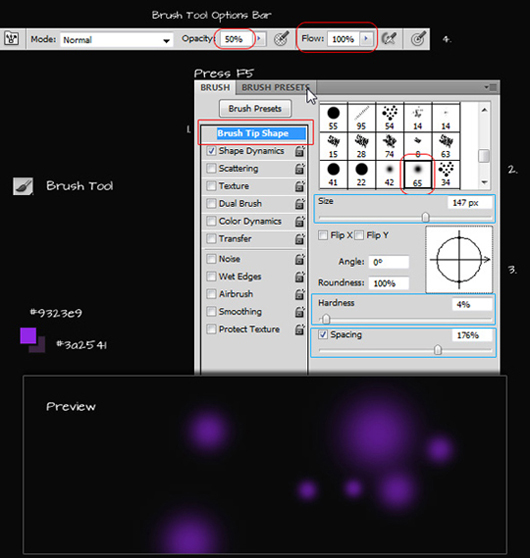Toggle the brush panel icon in options bar

pyautogui.click(x=11, y=38)
